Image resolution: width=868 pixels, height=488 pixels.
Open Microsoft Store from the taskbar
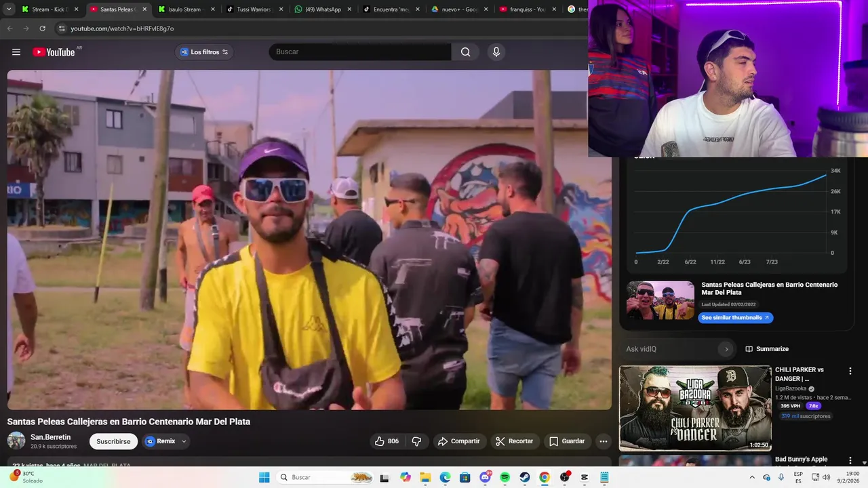point(465,477)
